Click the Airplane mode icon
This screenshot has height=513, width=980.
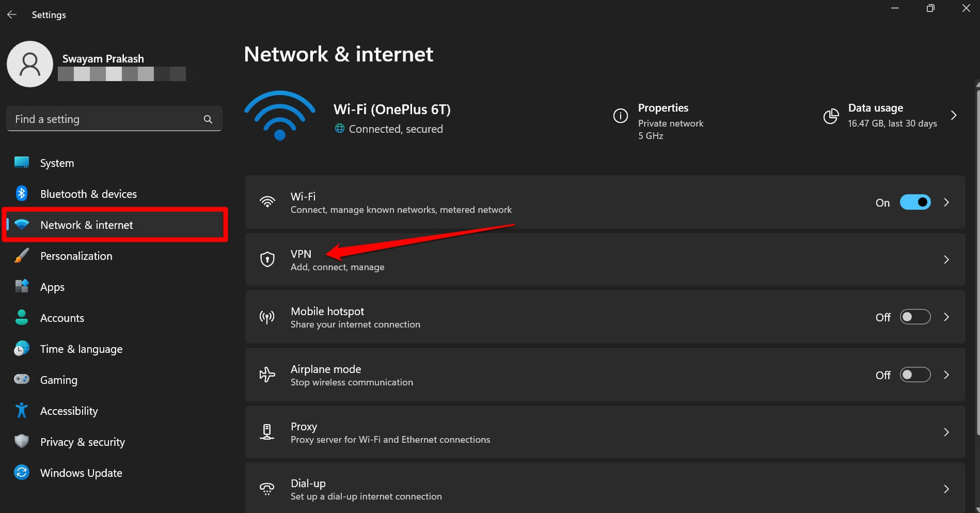tap(266, 375)
